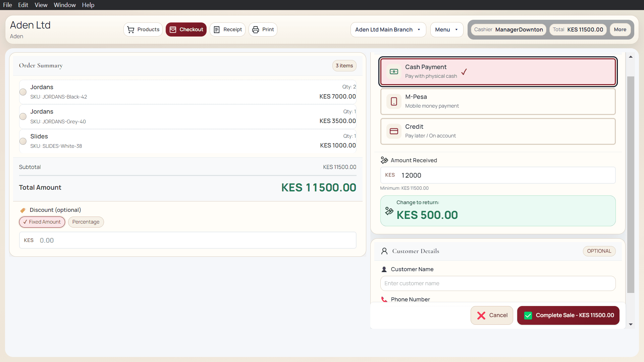Image resolution: width=644 pixels, height=362 pixels.
Task: Click the Customer Details person outline icon
Action: point(384,251)
